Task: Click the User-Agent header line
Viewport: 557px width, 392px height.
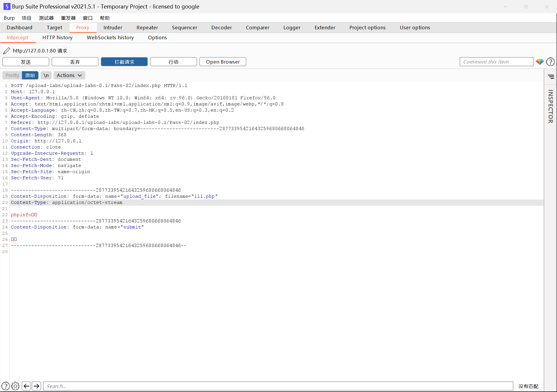Action: (143, 98)
